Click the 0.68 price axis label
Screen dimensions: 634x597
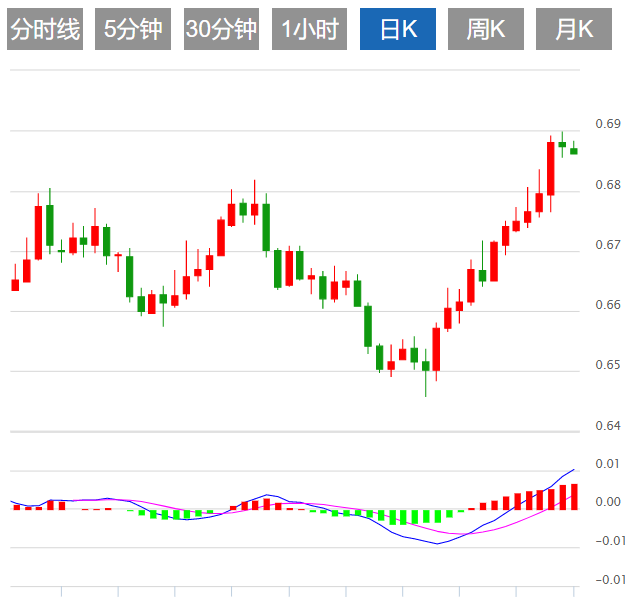608,185
